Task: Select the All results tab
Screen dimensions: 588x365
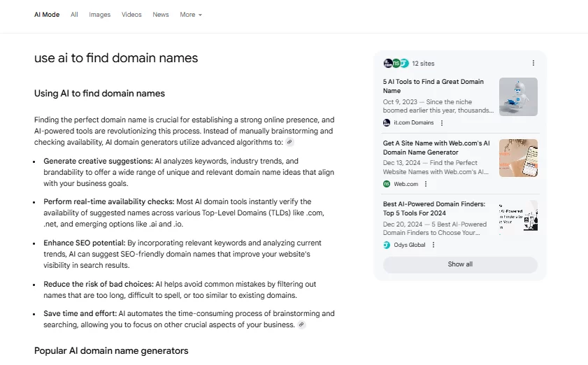Action: tap(74, 15)
